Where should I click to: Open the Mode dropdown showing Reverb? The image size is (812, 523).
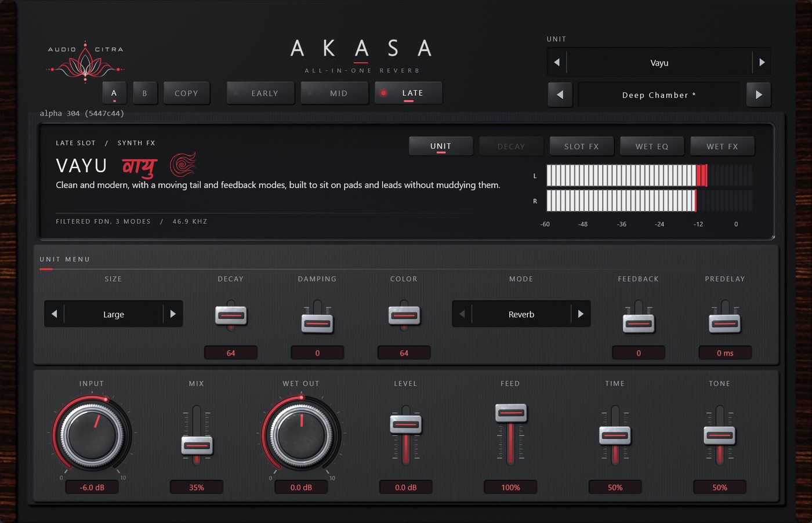tap(521, 314)
